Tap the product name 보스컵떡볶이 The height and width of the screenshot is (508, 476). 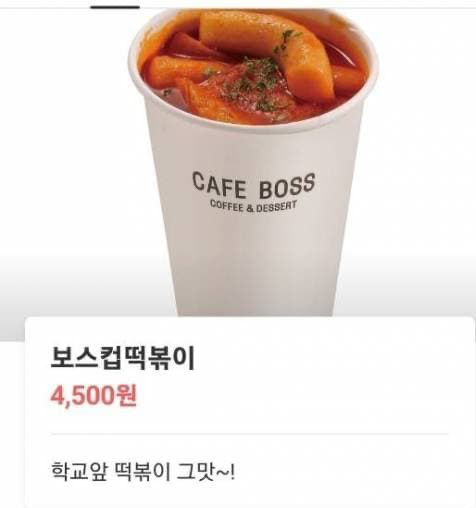click(x=122, y=359)
